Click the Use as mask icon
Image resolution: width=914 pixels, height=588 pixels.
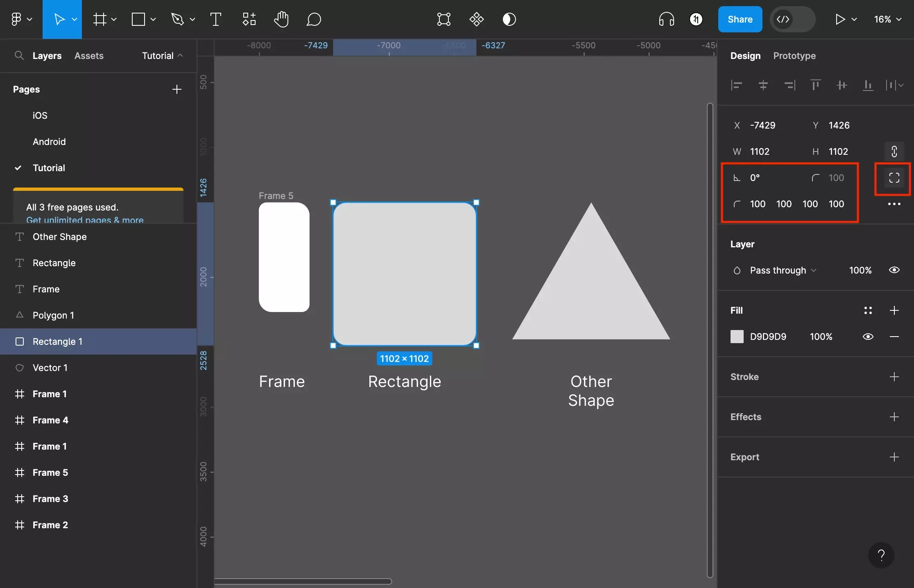pos(509,19)
